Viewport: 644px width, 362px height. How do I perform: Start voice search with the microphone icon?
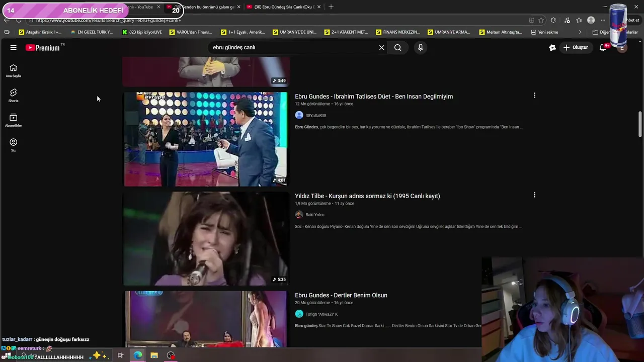[x=421, y=47]
